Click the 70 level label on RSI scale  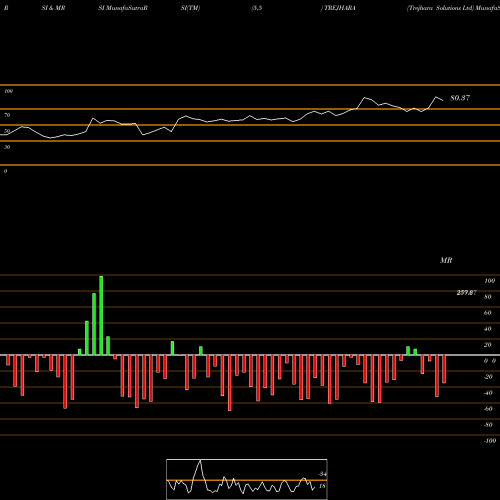[x=7, y=115]
